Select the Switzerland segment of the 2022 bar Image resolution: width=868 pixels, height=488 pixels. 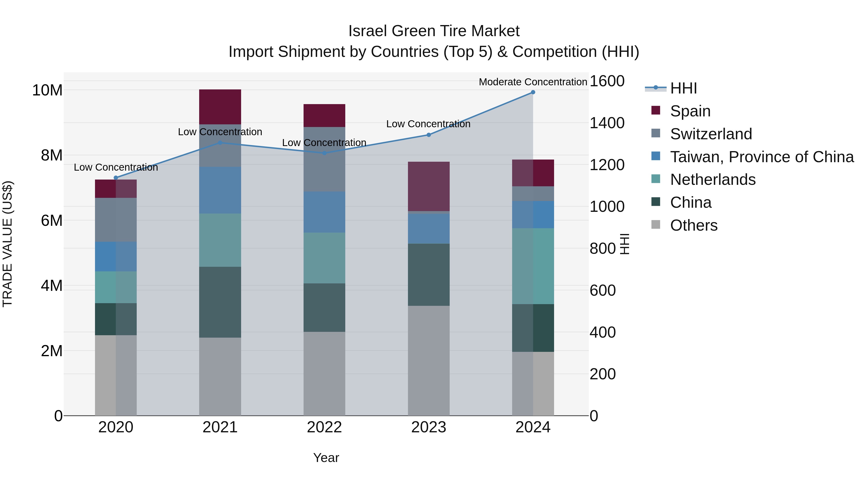pos(325,159)
